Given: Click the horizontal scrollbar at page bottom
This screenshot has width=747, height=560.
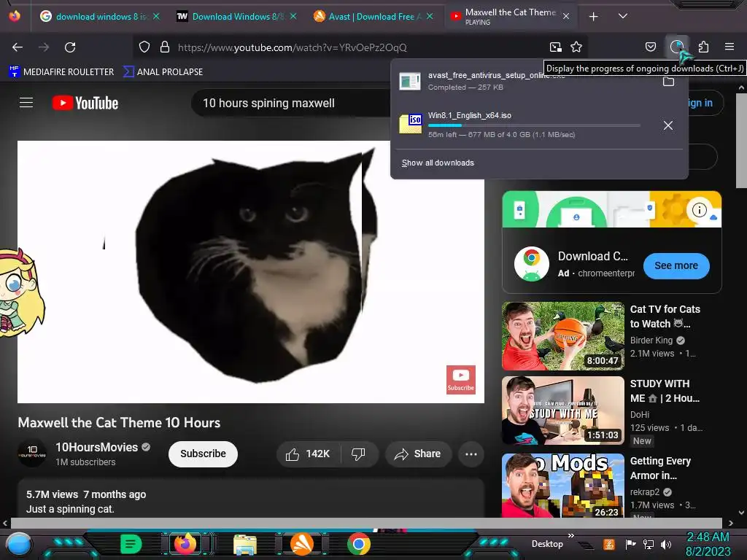Looking at the screenshot, I should point(366,523).
